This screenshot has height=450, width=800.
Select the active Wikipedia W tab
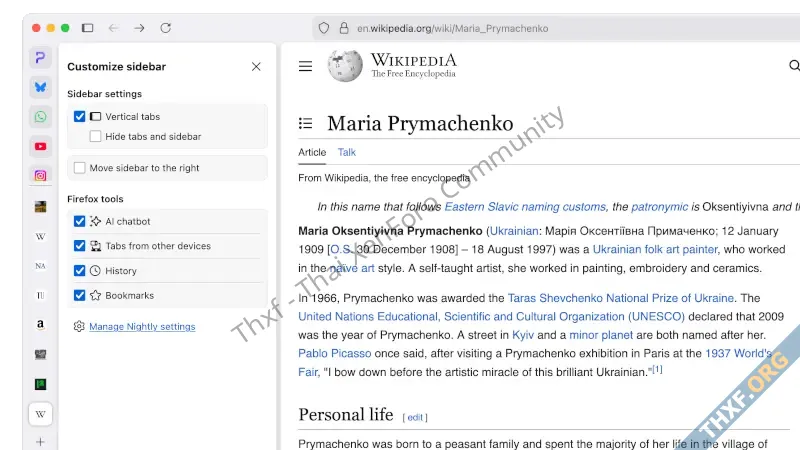coord(40,414)
